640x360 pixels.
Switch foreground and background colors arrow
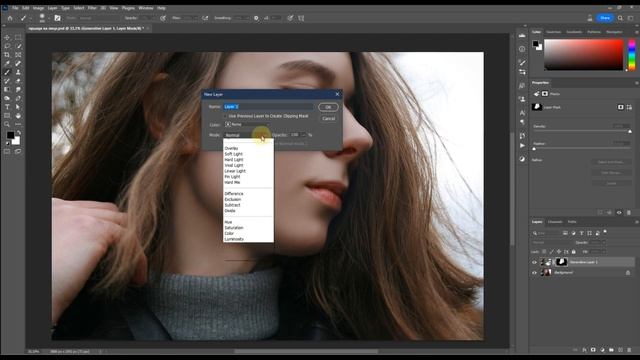tap(19, 133)
